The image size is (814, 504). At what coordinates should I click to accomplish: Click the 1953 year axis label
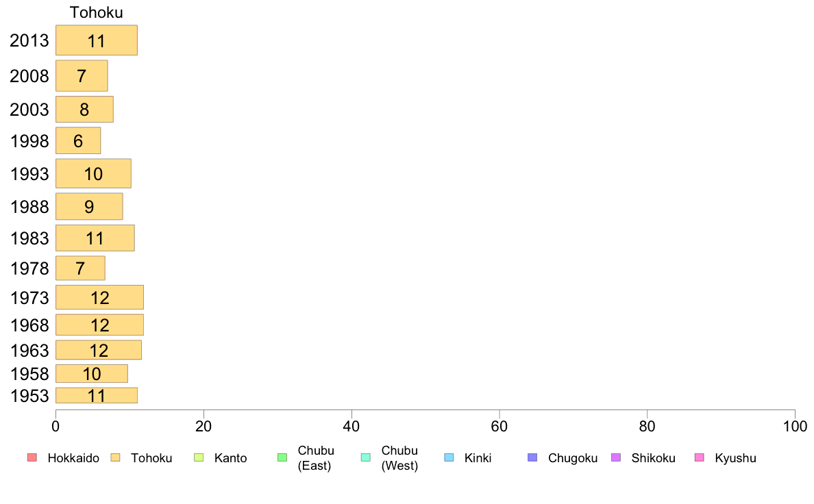tap(29, 396)
